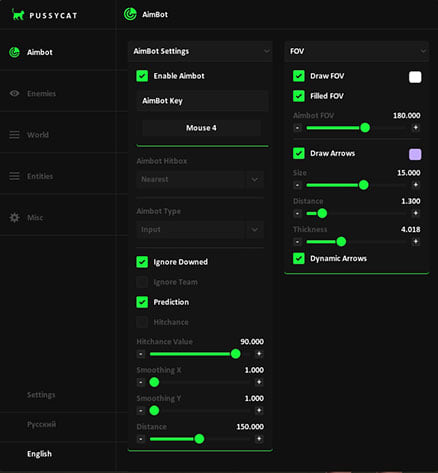Open the Aimbot Hitbox Nearest dropdown
The image size is (438, 473).
pos(200,179)
